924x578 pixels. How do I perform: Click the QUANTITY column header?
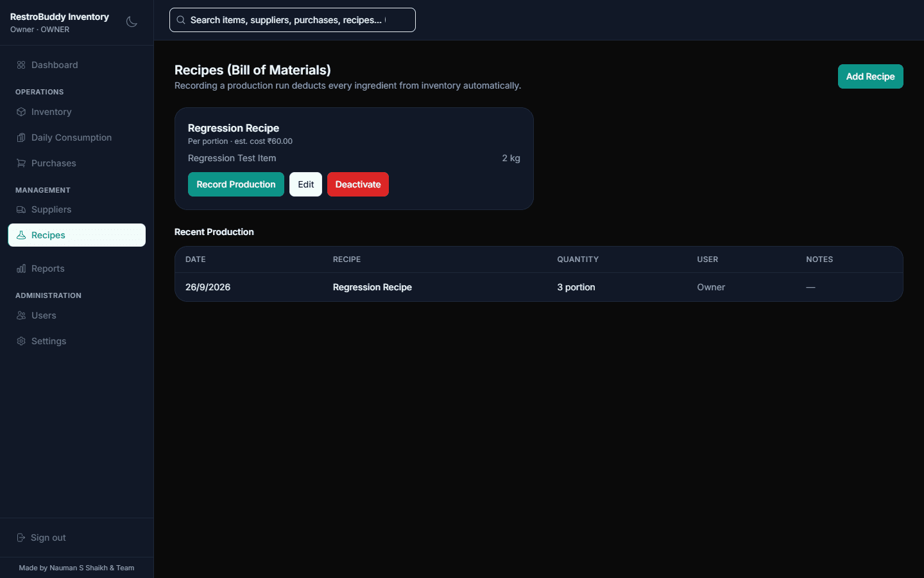point(577,259)
